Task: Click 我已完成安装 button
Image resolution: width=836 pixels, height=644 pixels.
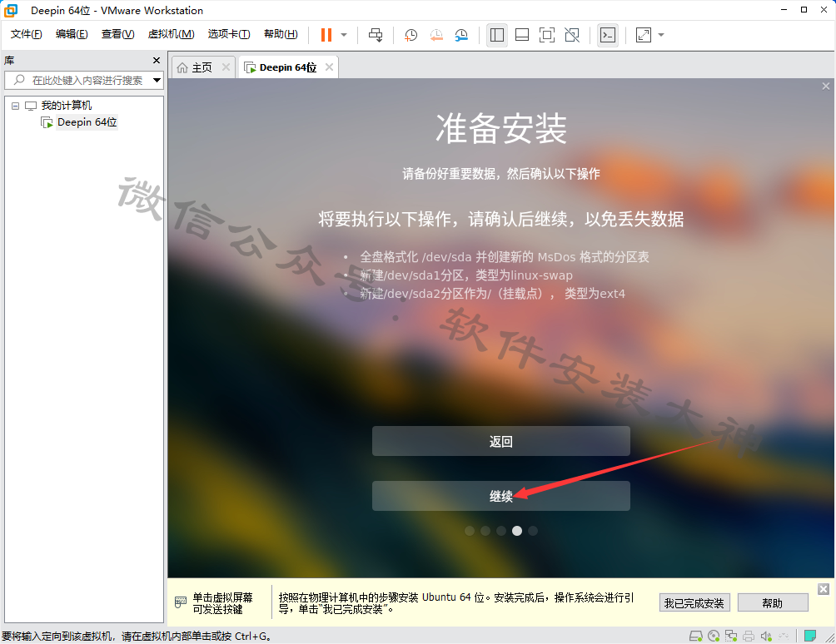Action: click(x=694, y=603)
